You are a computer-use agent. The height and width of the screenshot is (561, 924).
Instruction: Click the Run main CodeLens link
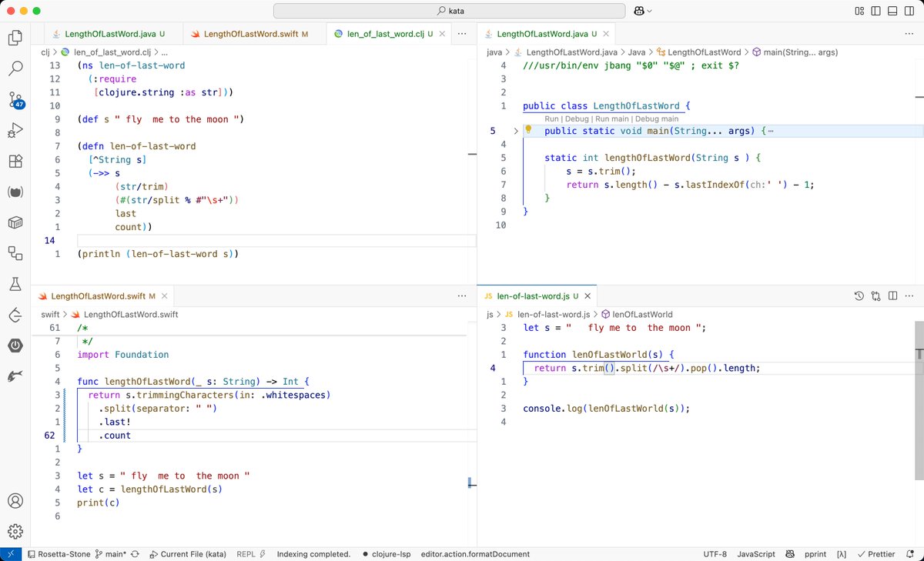[612, 119]
